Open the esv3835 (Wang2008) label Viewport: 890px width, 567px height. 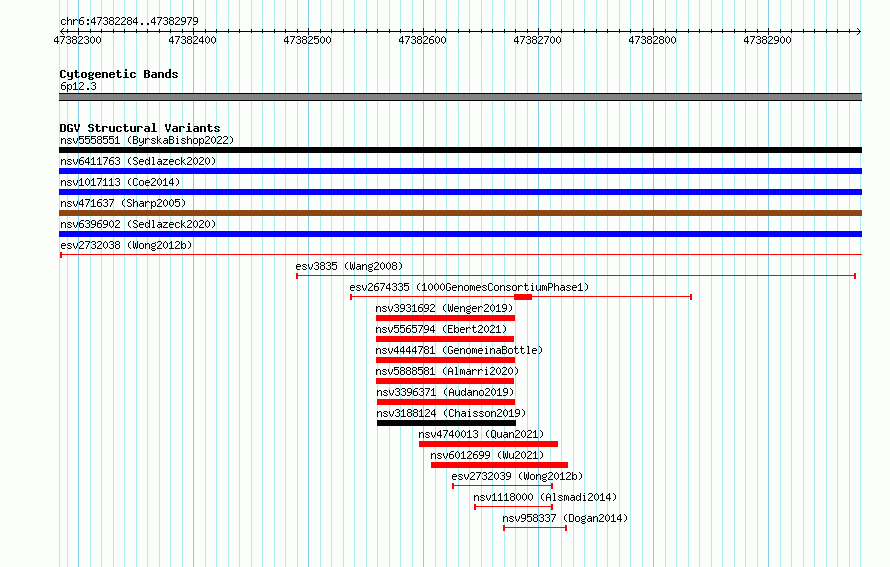(349, 266)
